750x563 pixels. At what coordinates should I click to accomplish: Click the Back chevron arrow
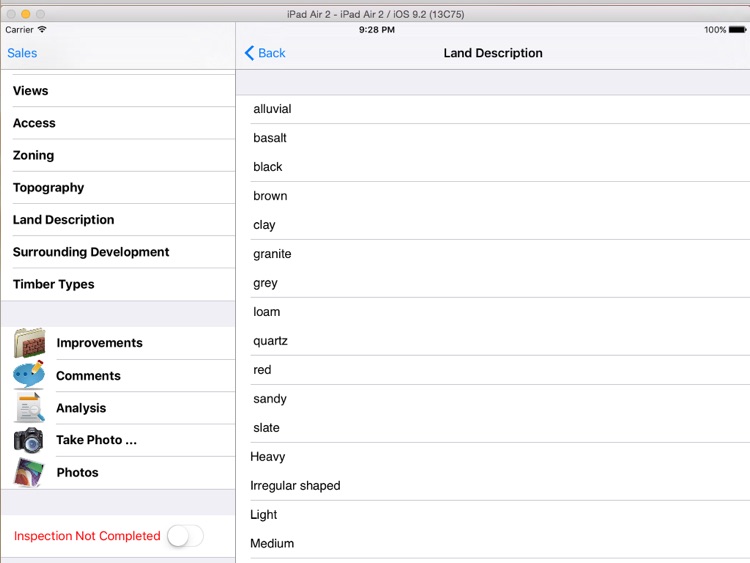coord(249,53)
